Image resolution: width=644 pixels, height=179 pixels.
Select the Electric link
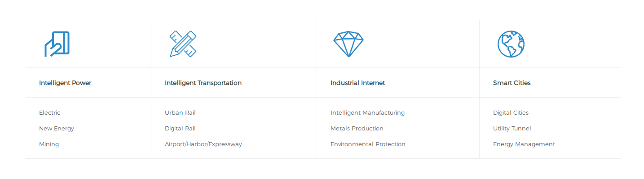(x=49, y=113)
